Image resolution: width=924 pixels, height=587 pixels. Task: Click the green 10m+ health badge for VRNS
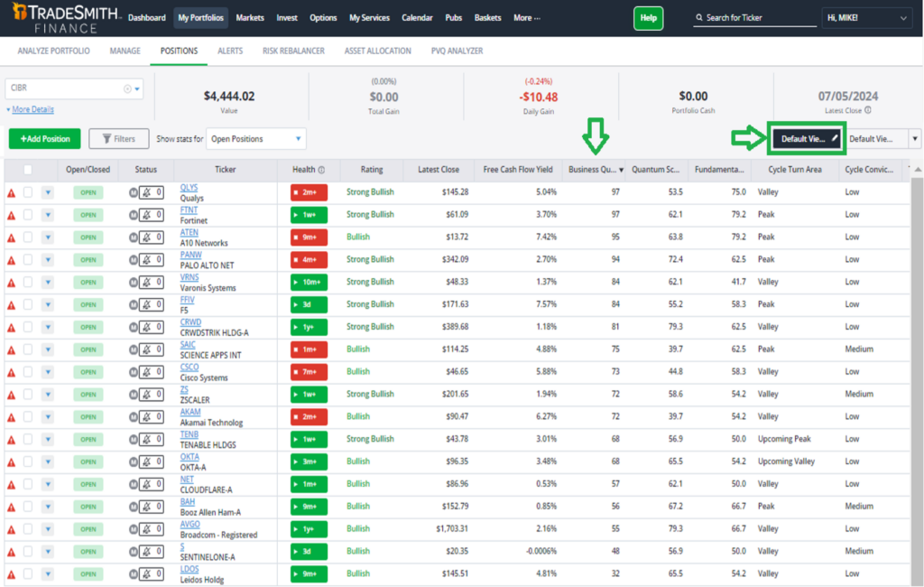309,282
